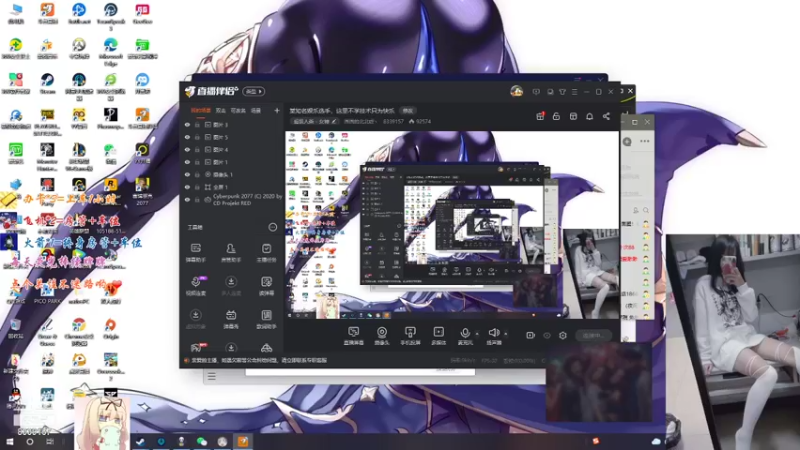Open the 弹幕秀 tool in the toolbox

click(231, 319)
